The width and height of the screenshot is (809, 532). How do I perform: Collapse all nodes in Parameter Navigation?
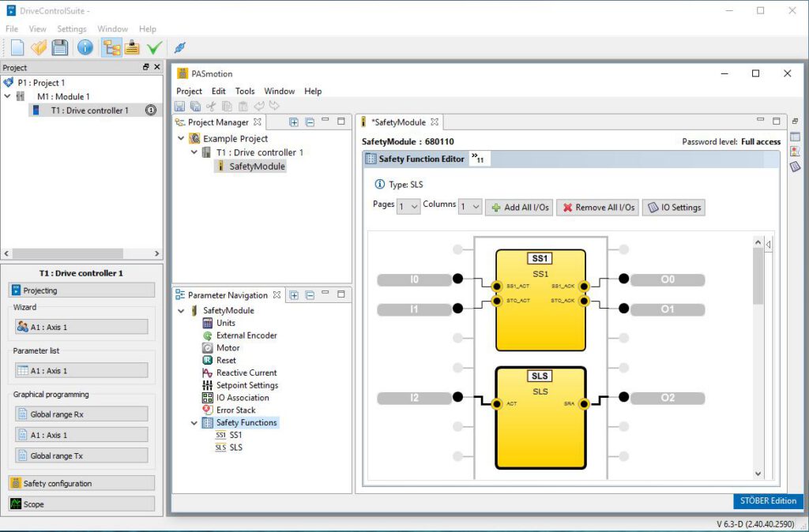tap(310, 295)
